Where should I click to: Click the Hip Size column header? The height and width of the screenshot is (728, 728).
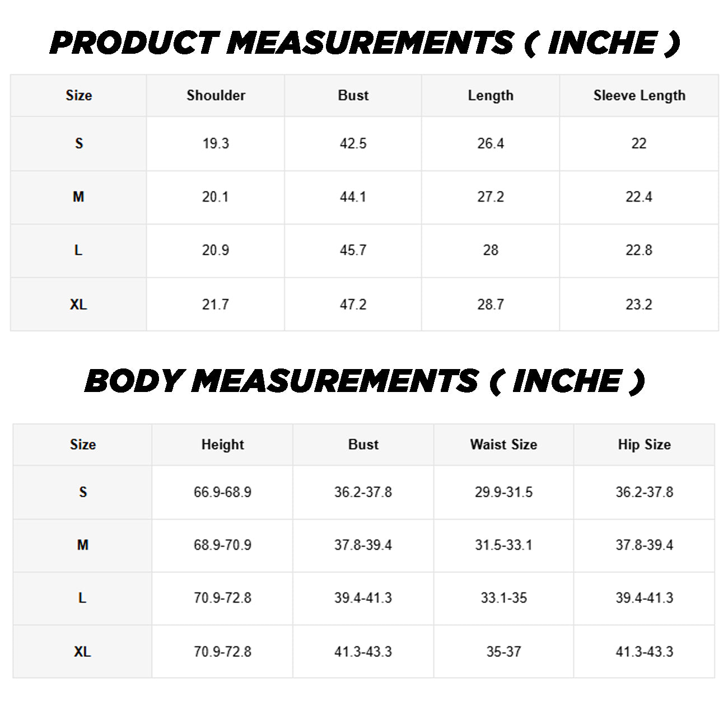[x=644, y=445]
